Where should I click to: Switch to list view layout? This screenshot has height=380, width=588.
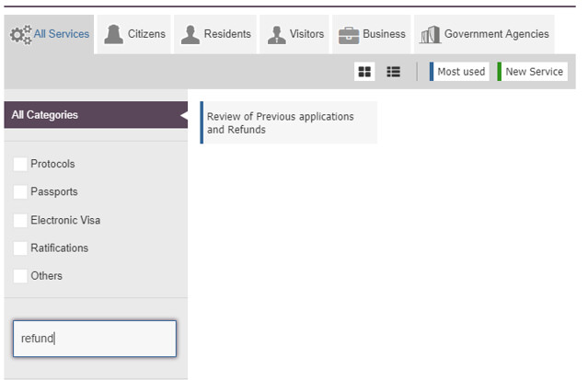click(393, 72)
